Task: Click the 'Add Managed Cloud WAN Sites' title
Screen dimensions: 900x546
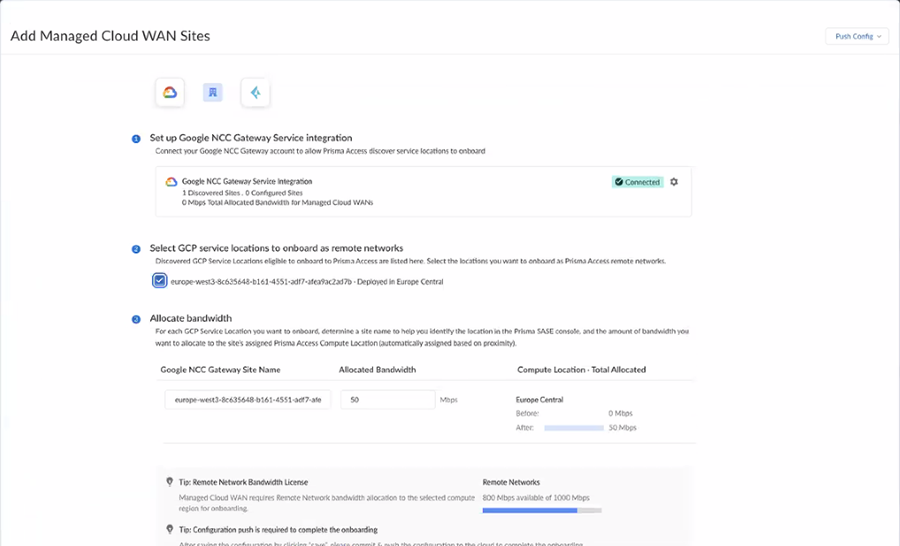Action: (110, 36)
